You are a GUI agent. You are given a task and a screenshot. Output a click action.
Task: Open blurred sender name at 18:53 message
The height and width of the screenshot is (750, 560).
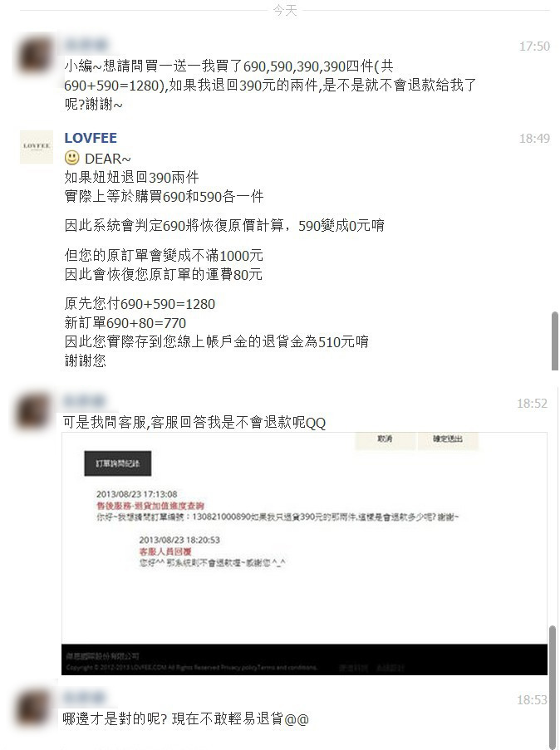point(85,698)
